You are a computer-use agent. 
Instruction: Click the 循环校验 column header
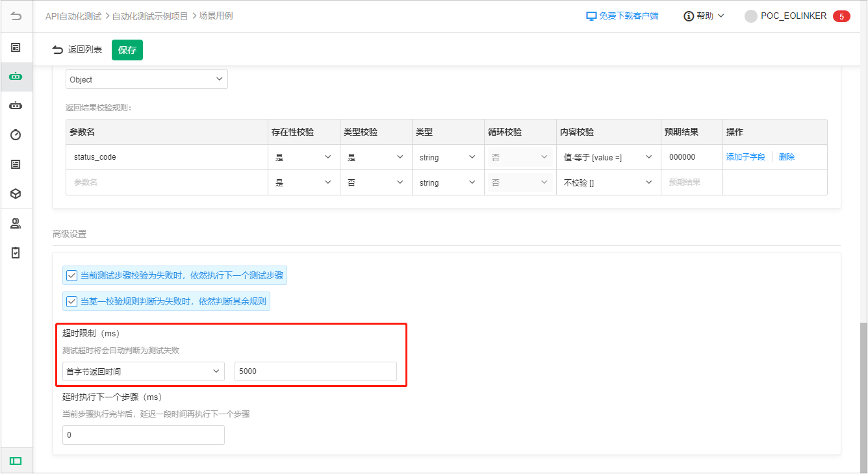[505, 132]
